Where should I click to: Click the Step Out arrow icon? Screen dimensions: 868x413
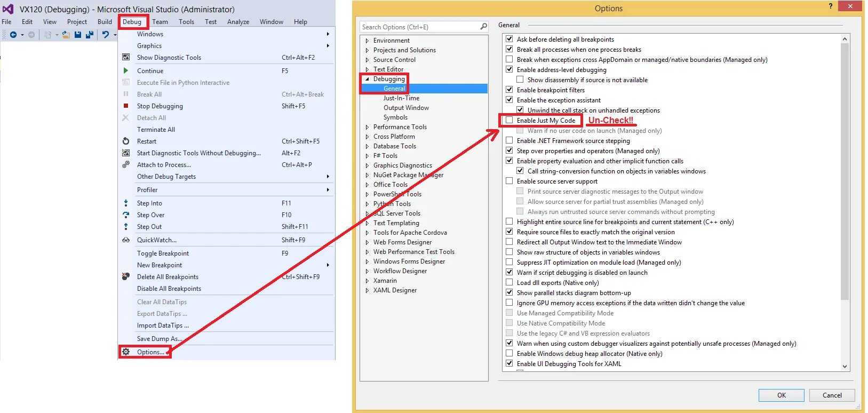coord(126,226)
